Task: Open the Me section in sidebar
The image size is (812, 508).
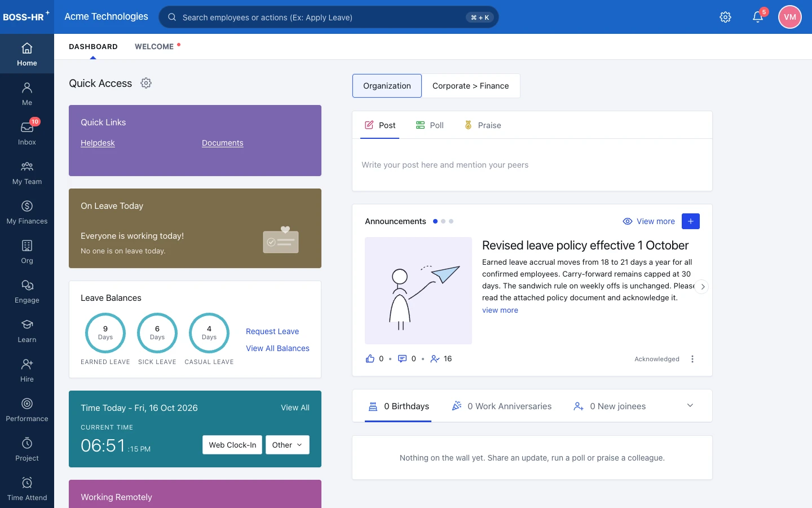Action: pyautogui.click(x=27, y=94)
